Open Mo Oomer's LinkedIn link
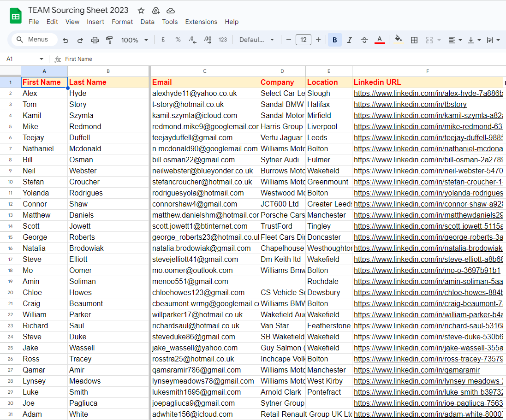Image resolution: width=506 pixels, height=420 pixels. point(427,270)
